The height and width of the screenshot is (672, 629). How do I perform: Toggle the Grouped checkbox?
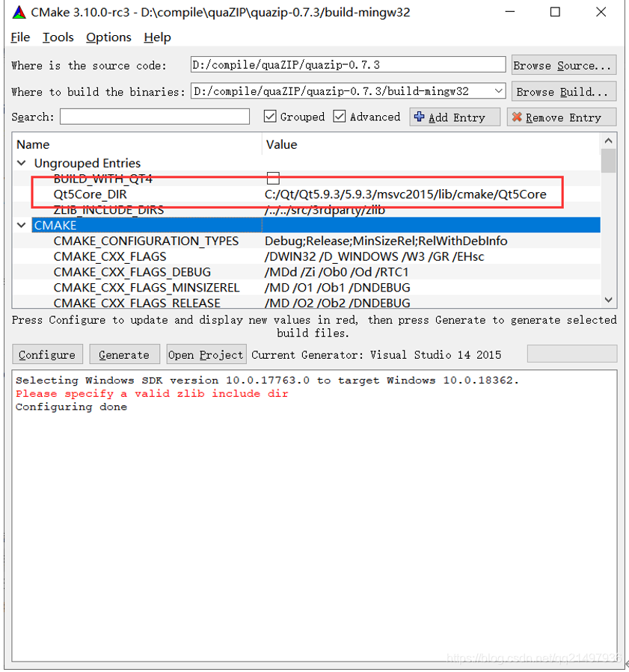(270, 116)
